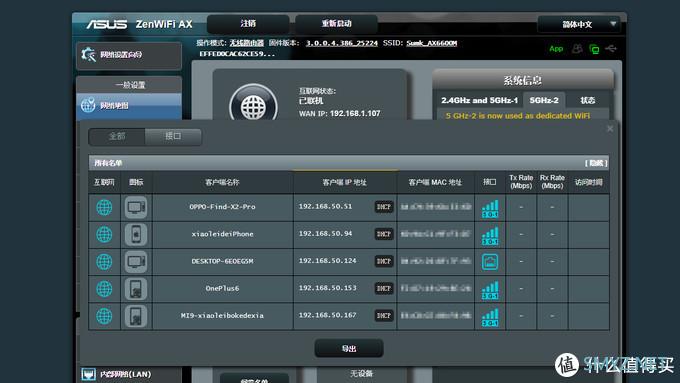680x383 pixels.
Task: Open the operation mode link
Action: tap(246, 43)
